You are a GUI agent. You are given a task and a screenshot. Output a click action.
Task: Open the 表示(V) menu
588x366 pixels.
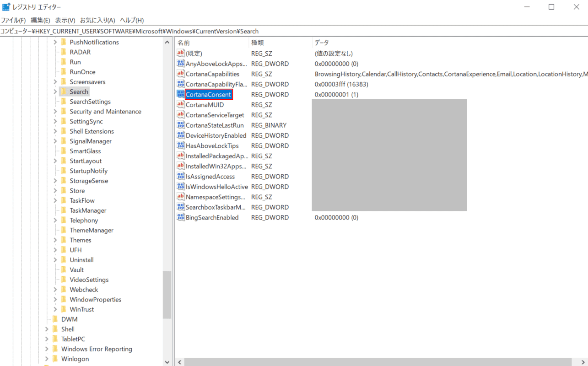coord(65,20)
